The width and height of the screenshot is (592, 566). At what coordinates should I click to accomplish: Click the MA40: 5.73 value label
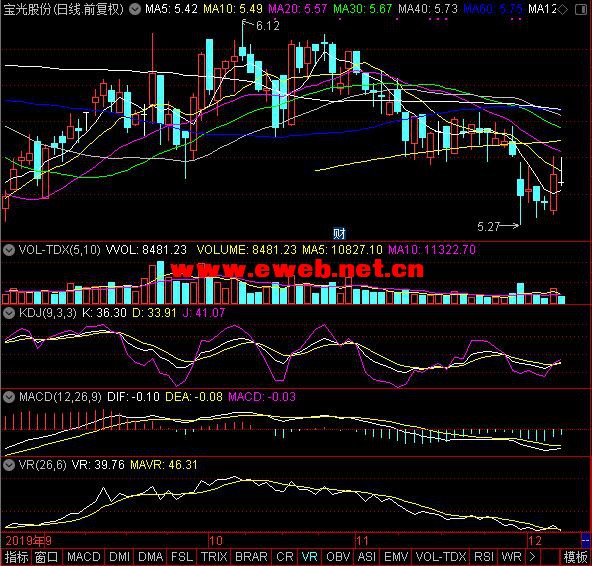pos(428,9)
